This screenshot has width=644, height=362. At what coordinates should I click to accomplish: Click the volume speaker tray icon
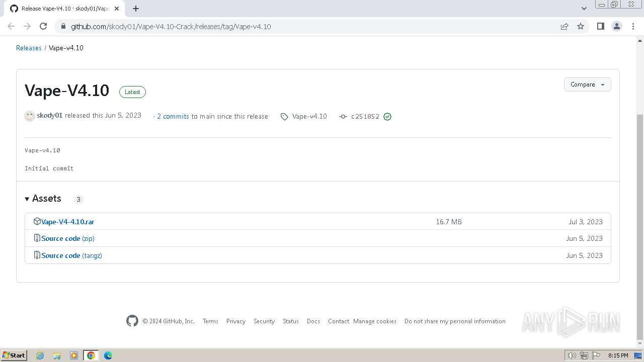click(x=572, y=355)
